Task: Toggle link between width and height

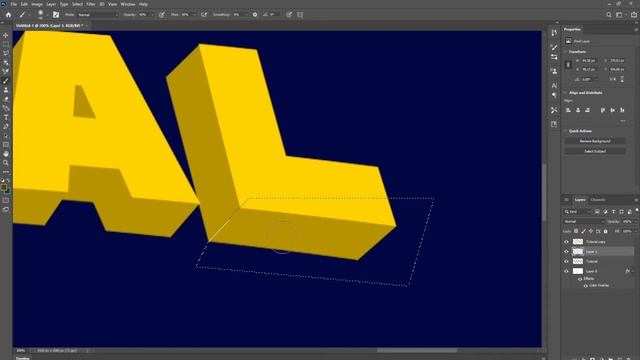Action: tap(568, 65)
